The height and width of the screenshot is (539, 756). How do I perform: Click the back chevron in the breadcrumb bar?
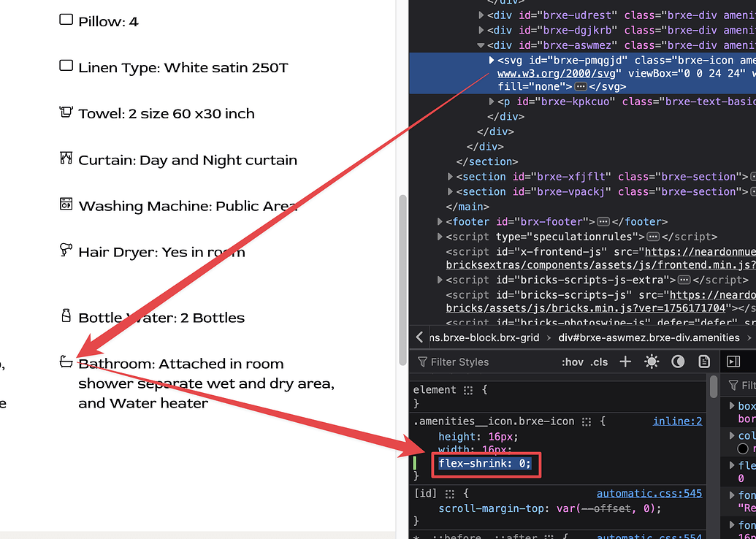point(419,337)
